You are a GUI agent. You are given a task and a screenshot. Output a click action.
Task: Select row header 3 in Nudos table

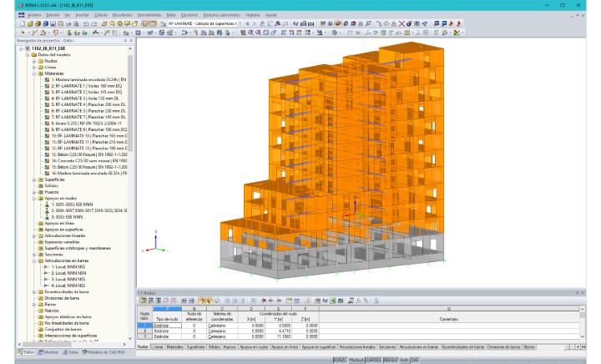(144, 336)
